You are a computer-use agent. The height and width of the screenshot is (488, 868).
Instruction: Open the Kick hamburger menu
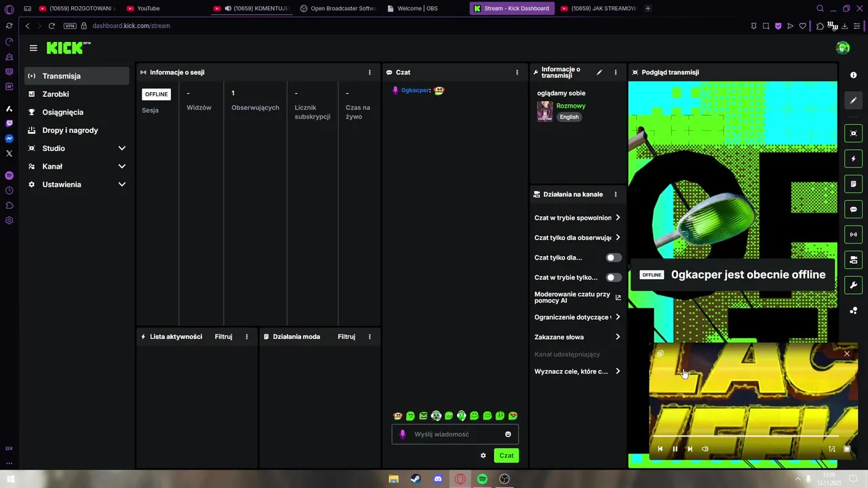coord(33,48)
